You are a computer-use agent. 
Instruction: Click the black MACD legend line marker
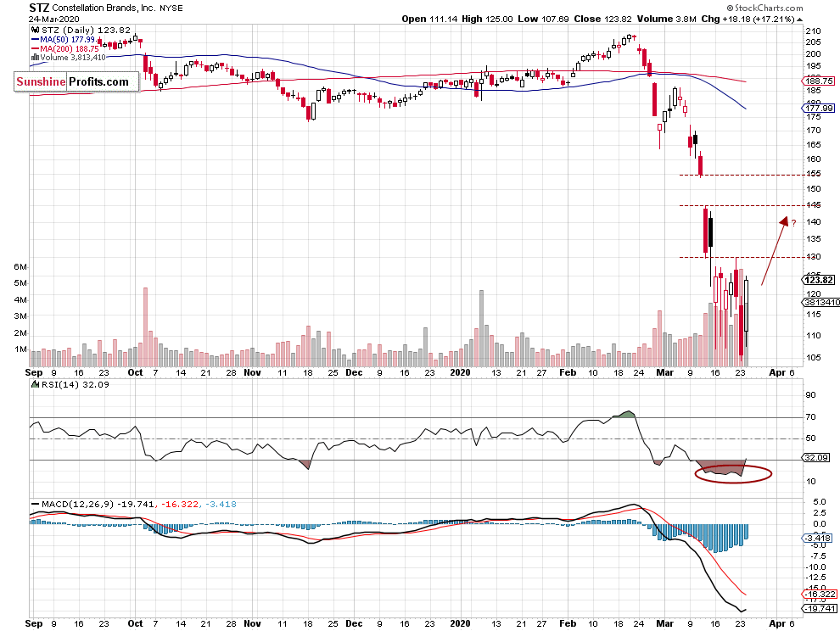[x=35, y=504]
